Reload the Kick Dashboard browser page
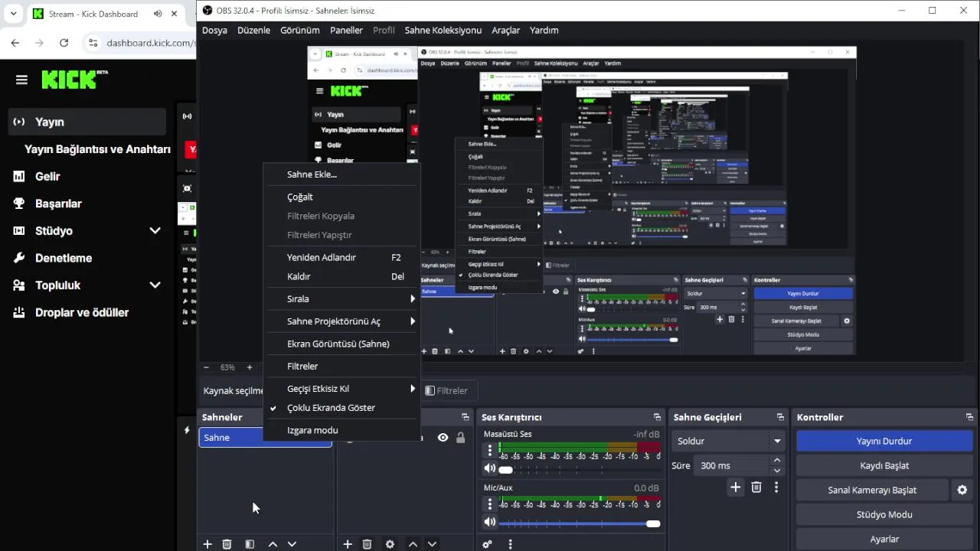 point(64,43)
